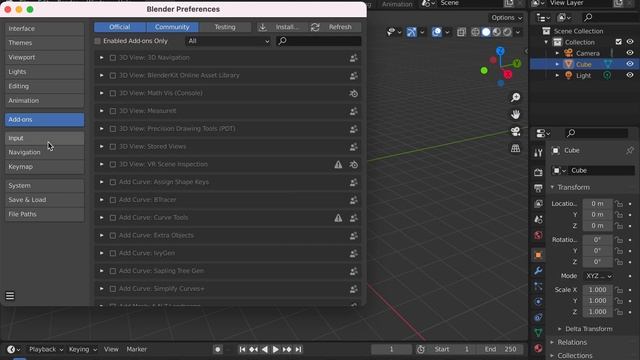
Task: Check the Enabled Add-ons Only box
Action: click(x=97, y=41)
